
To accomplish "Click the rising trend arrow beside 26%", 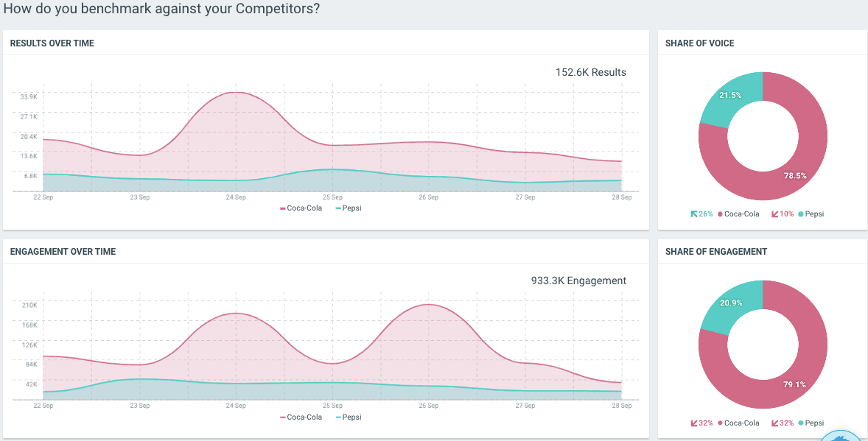I will click(x=693, y=214).
